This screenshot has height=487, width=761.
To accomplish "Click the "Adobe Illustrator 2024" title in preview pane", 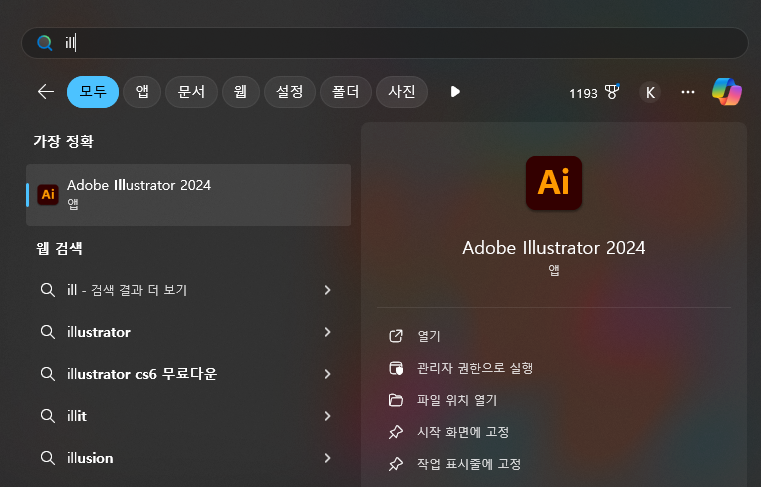I will (x=554, y=248).
